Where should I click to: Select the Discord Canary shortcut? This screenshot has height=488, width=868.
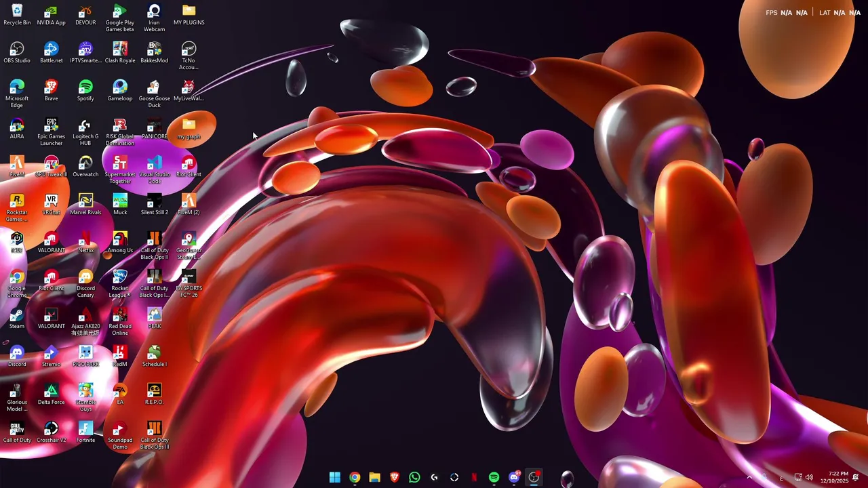(85, 284)
